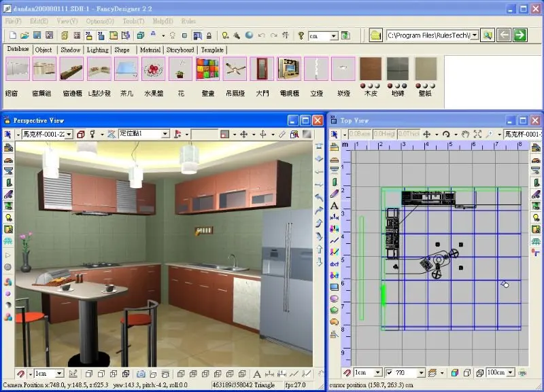The width and height of the screenshot is (544, 392).
Task: Select first radio dot under 壁紙
Action: tap(418, 86)
